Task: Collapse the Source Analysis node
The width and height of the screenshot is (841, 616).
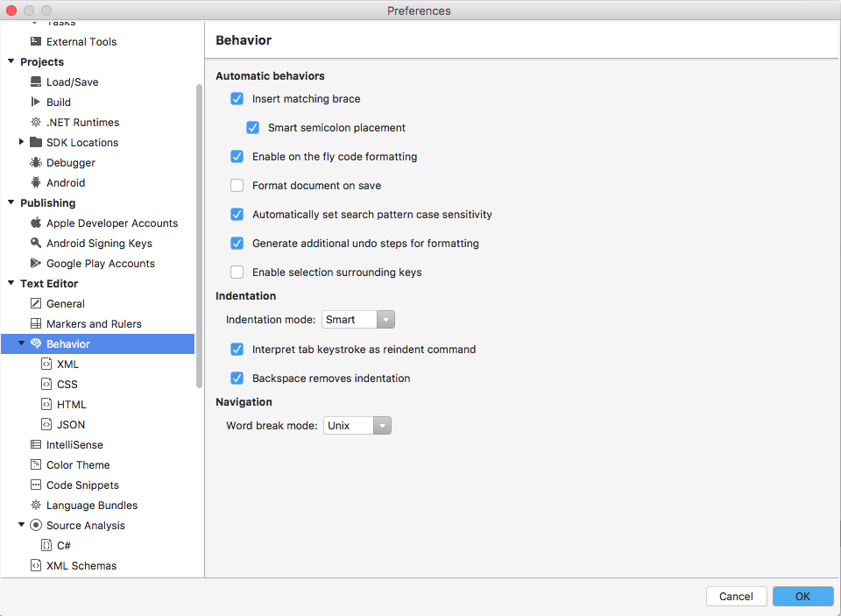Action: [21, 525]
